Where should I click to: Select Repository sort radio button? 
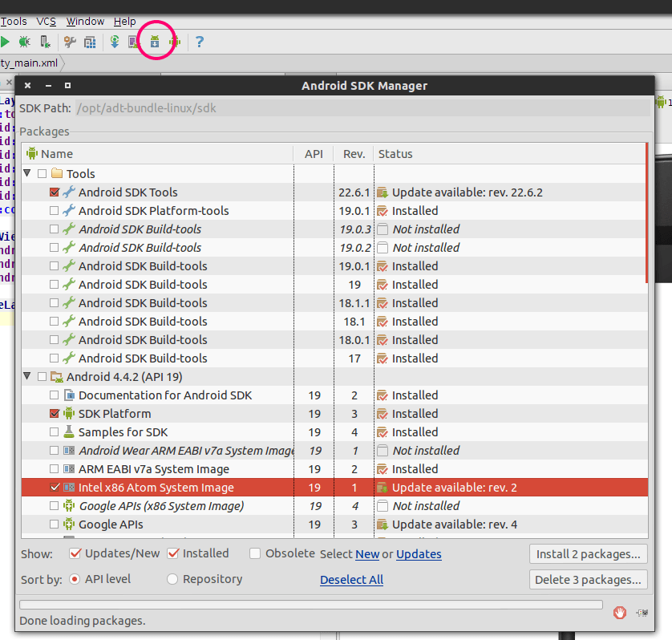172,579
